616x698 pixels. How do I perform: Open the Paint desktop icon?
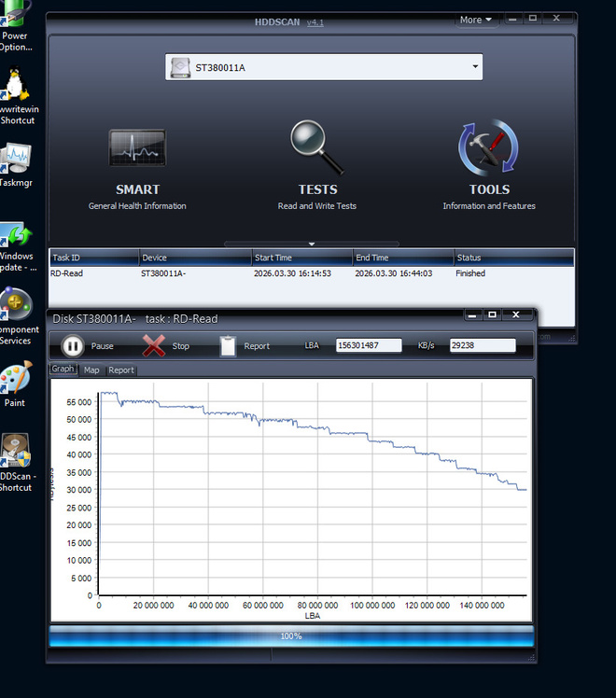pos(15,378)
